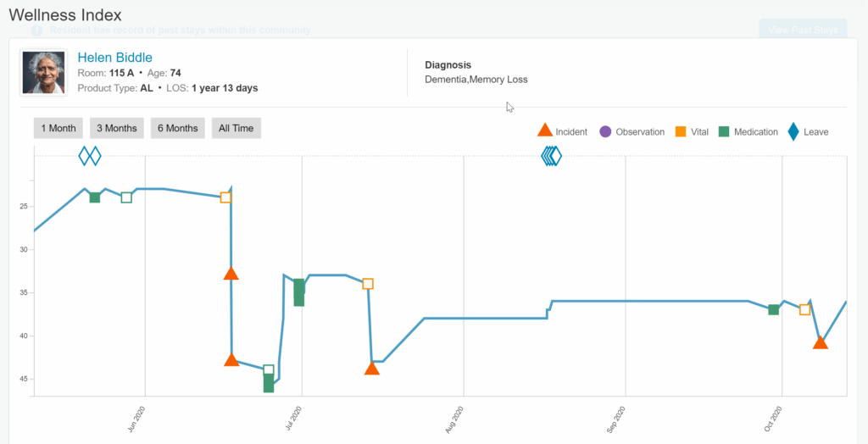The width and height of the screenshot is (868, 444).
Task: Click the leave diamond markers before June
Action: 89,155
